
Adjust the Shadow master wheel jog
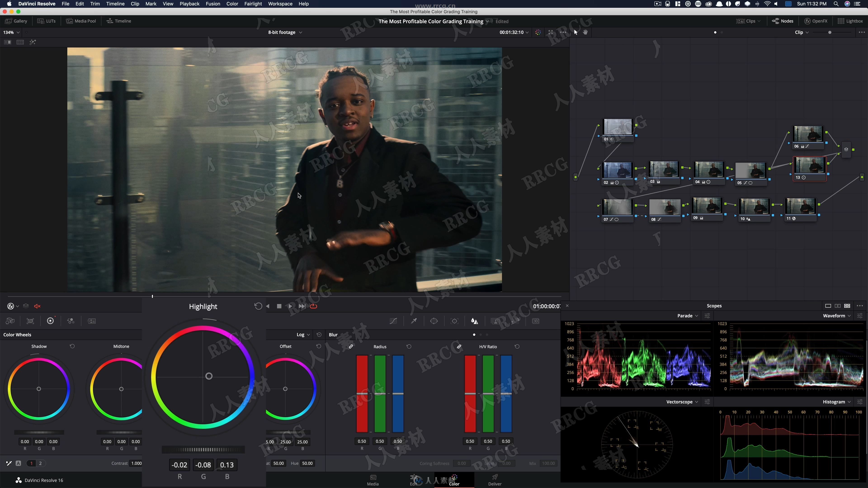[x=39, y=432]
